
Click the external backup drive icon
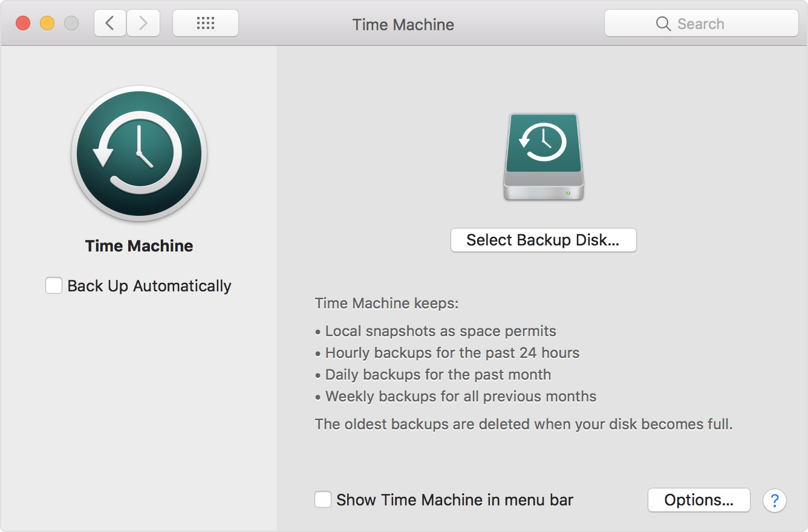542,157
